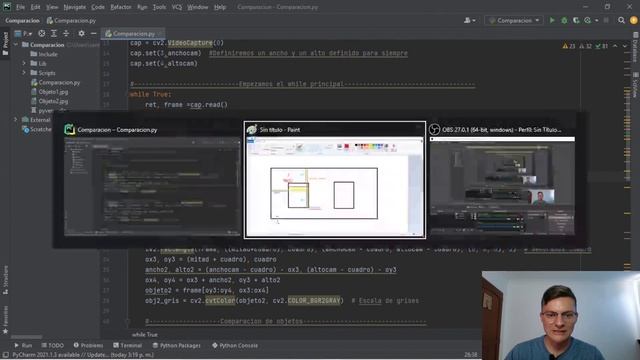
Task: Open the Comparacion run configuration dropdown
Action: [x=514, y=20]
